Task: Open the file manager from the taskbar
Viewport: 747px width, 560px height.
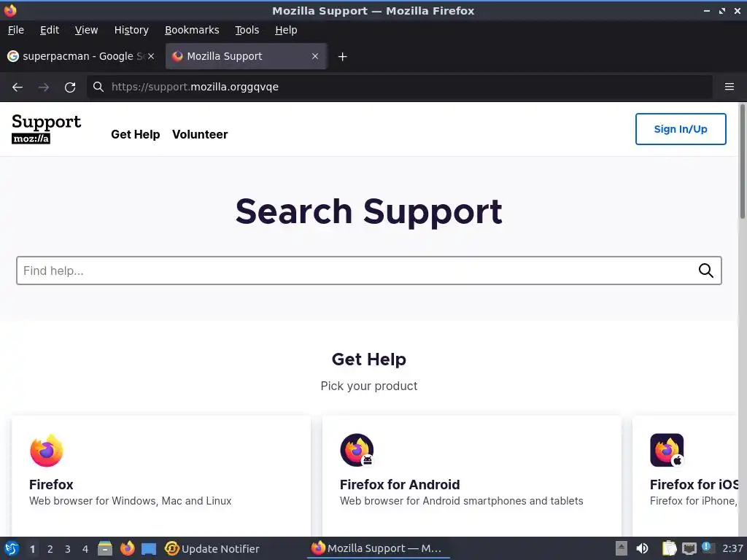Action: [x=105, y=548]
